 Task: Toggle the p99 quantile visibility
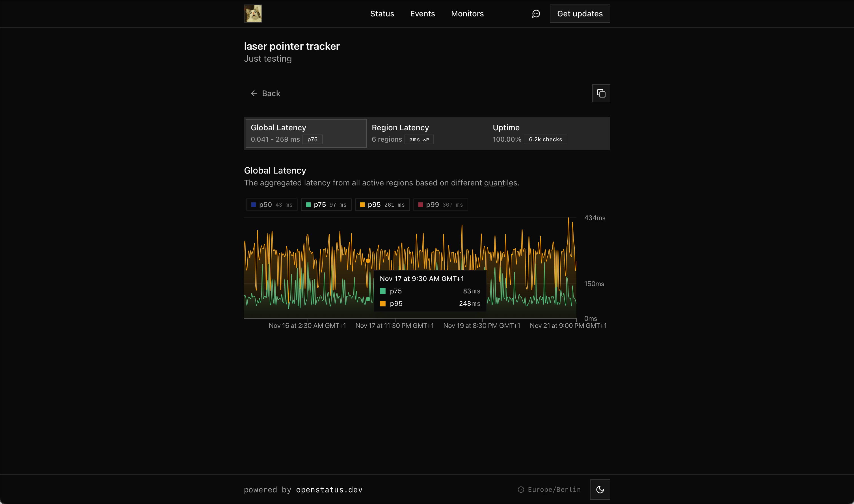click(x=440, y=204)
